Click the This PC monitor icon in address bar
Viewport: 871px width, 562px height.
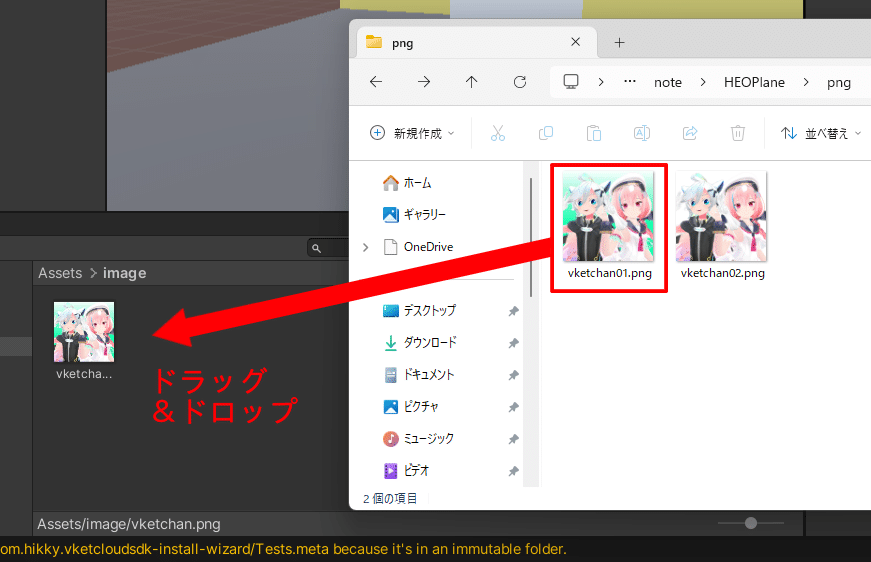tap(571, 82)
